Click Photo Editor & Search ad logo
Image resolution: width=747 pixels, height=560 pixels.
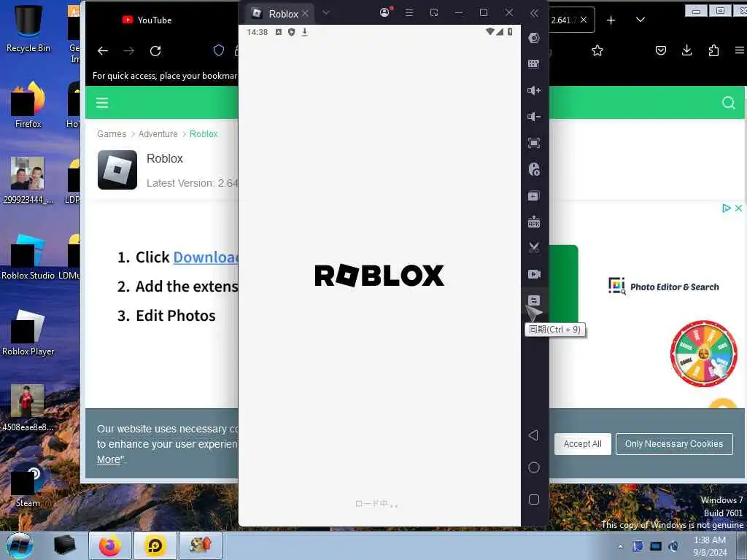pyautogui.click(x=664, y=286)
